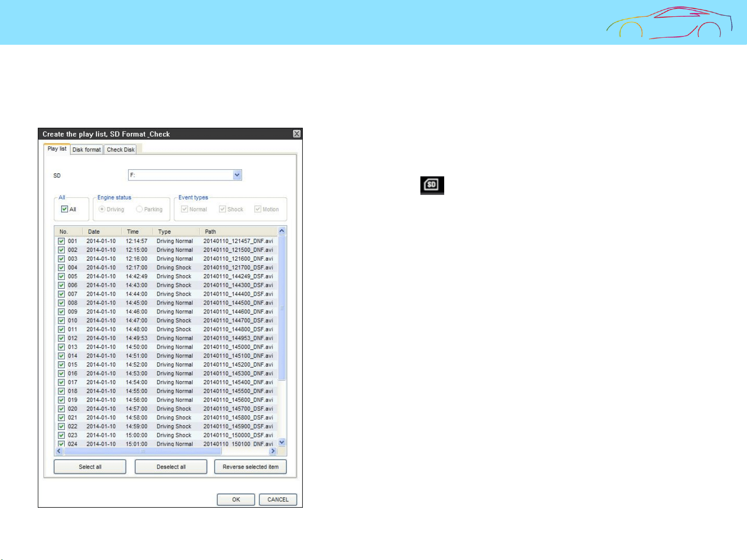Sort by the Time column header
Screen dimensions: 747x560
pos(138,231)
